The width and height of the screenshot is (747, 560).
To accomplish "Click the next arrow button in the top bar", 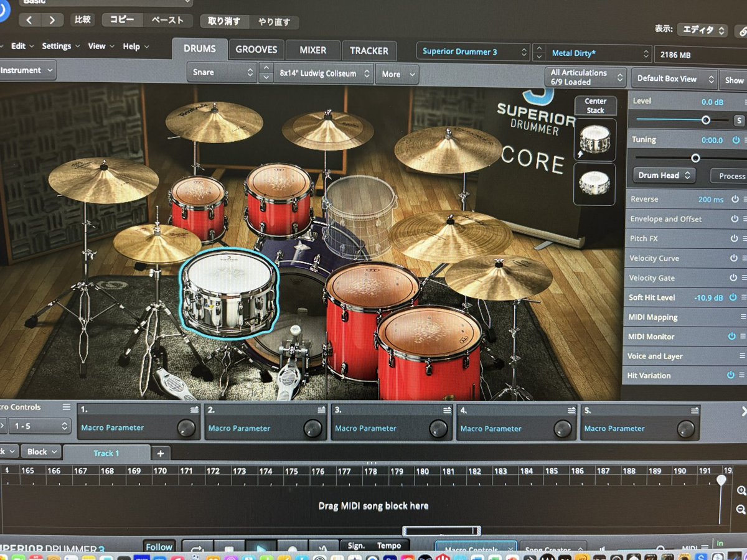I will click(x=52, y=20).
